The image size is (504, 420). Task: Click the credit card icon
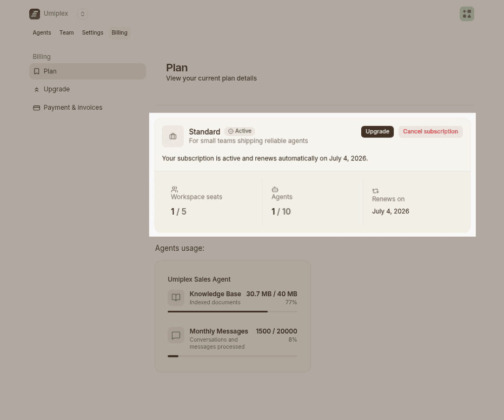point(37,108)
